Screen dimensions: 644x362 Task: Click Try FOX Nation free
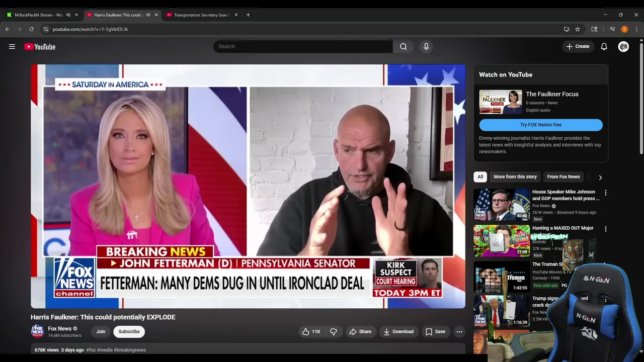[x=541, y=125]
